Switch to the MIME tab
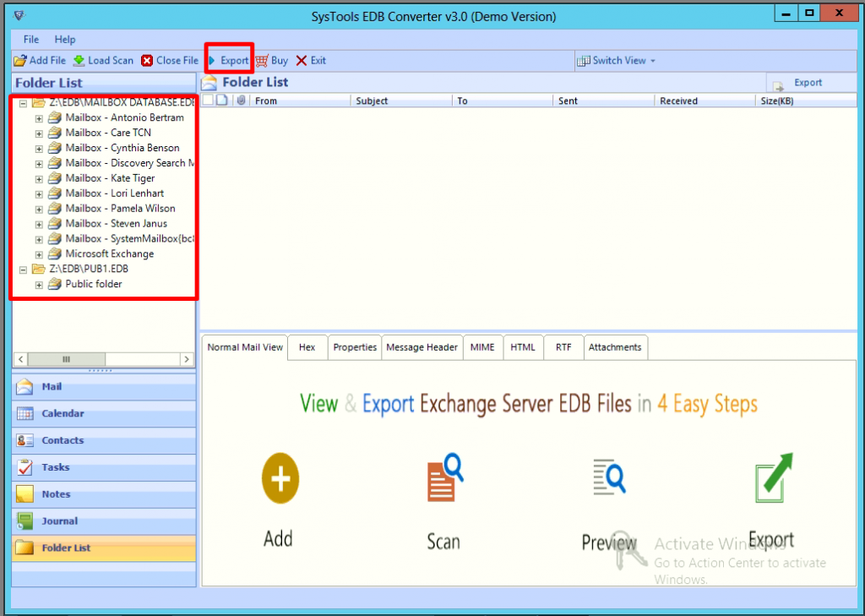This screenshot has height=616, width=865. click(482, 348)
